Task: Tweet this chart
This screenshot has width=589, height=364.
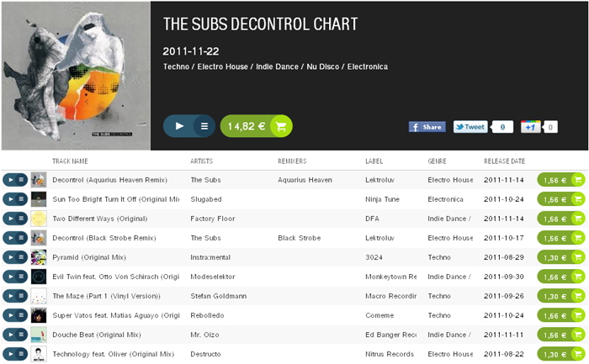Action: click(470, 127)
